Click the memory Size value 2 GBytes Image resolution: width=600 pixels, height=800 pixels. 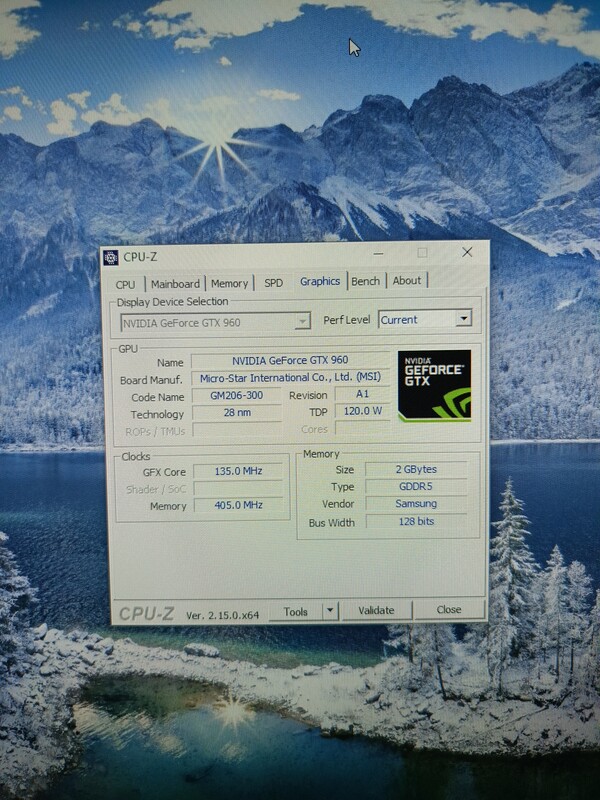click(416, 469)
